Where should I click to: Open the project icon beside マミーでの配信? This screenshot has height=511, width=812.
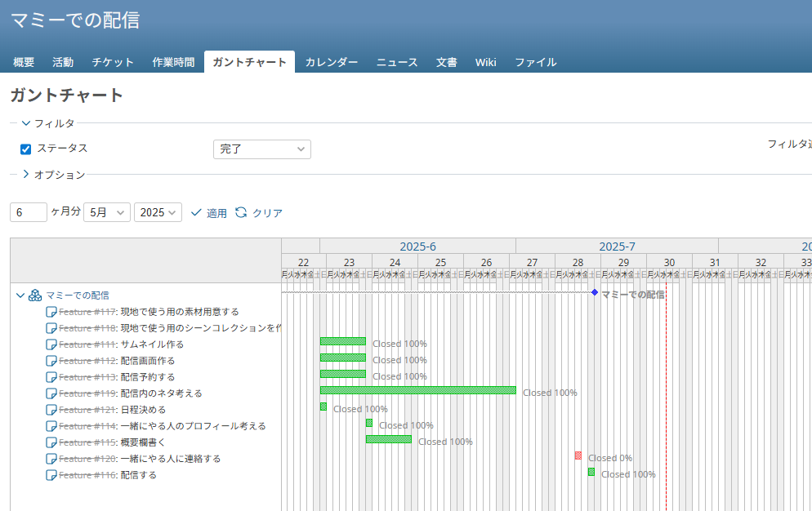pos(34,295)
